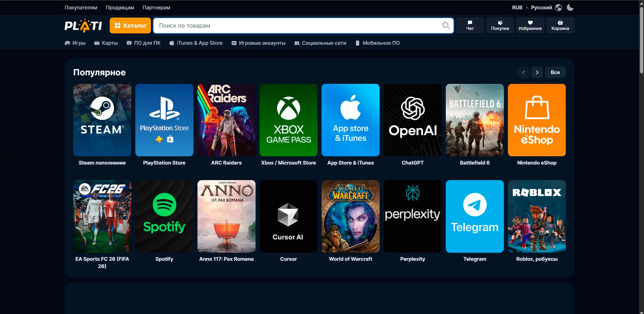Open Русский language selector

(x=541, y=8)
